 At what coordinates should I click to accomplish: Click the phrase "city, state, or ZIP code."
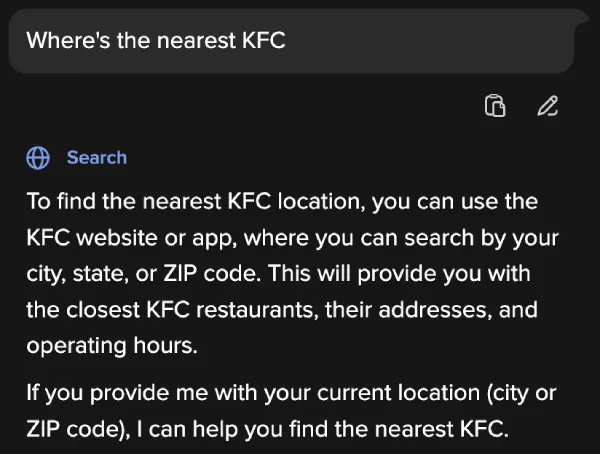pyautogui.click(x=143, y=274)
